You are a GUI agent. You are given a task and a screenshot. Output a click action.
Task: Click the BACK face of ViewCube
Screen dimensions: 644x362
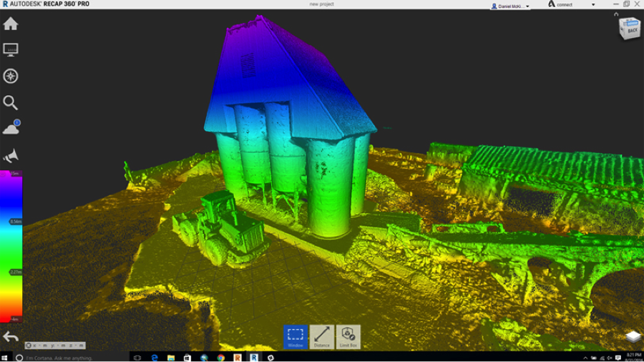click(632, 30)
